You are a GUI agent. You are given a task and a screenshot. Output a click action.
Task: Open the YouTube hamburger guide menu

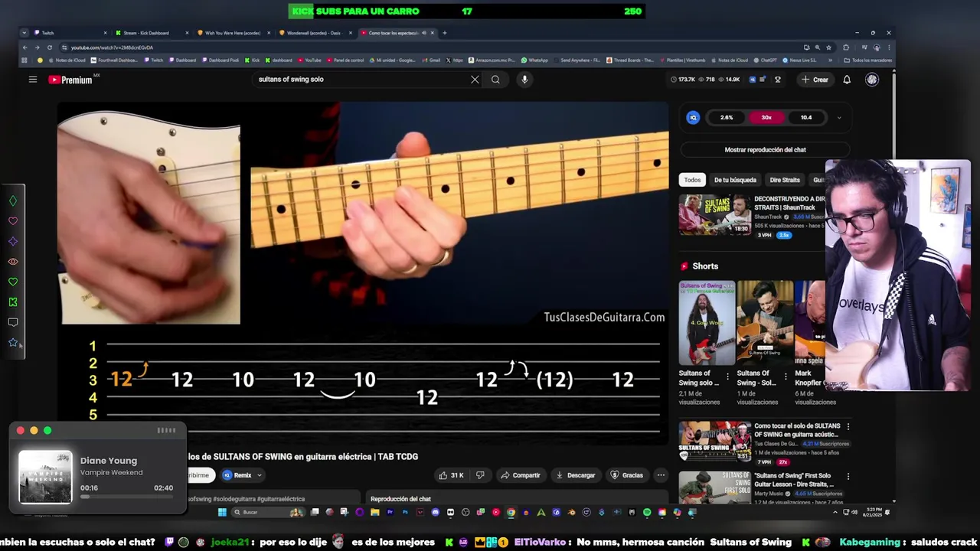click(x=33, y=80)
